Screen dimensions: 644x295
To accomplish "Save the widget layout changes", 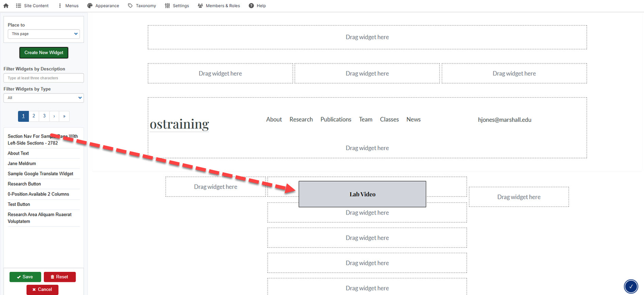I will tap(25, 277).
